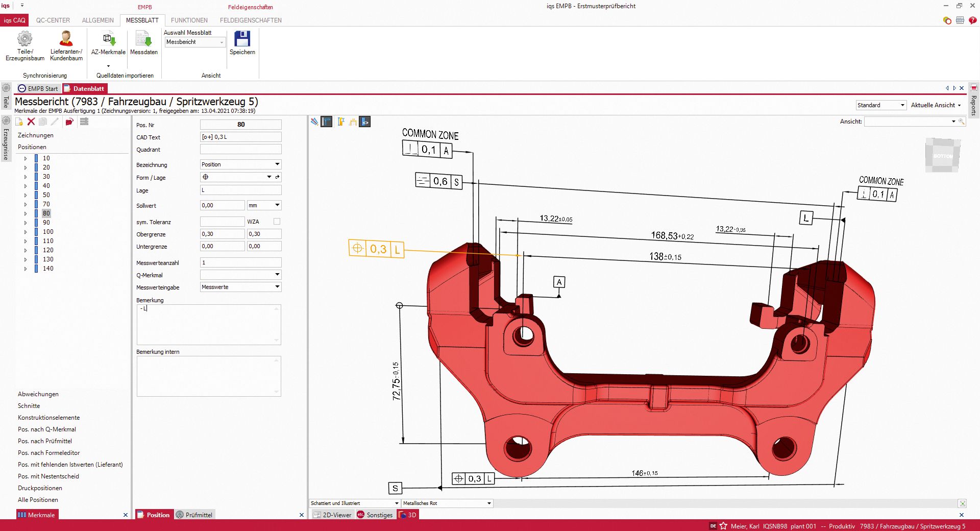Open Messdaten import
The width and height of the screenshot is (980, 531).
click(143, 43)
